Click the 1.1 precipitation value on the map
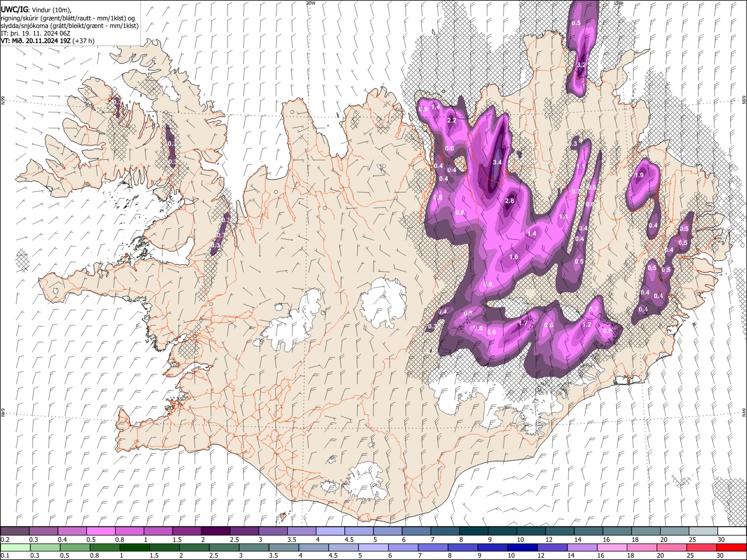This screenshot has height=560, width=747. point(581,167)
